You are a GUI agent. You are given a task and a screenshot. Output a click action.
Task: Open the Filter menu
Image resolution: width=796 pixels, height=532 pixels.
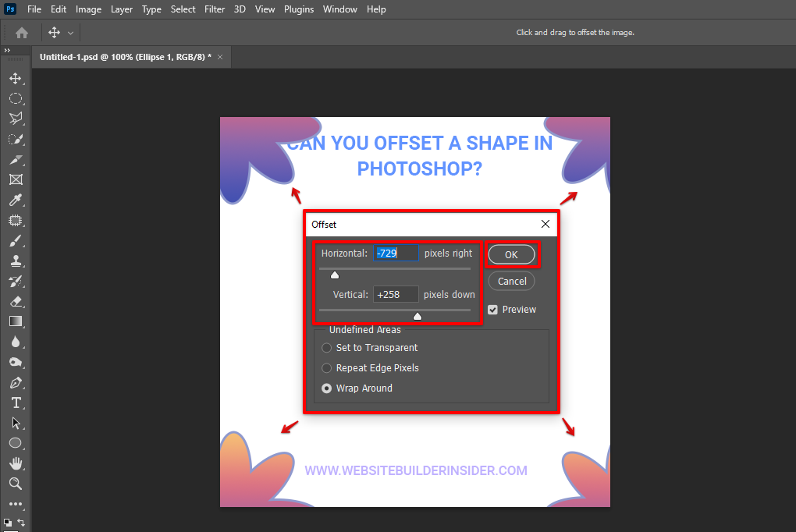coord(215,9)
